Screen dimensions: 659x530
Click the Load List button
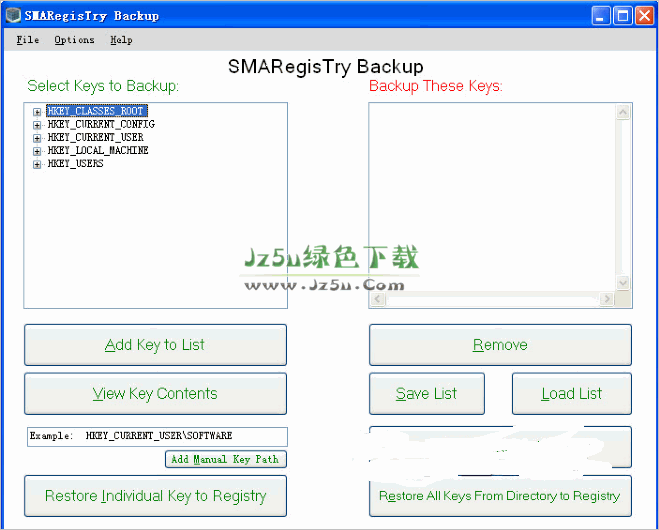click(x=572, y=393)
